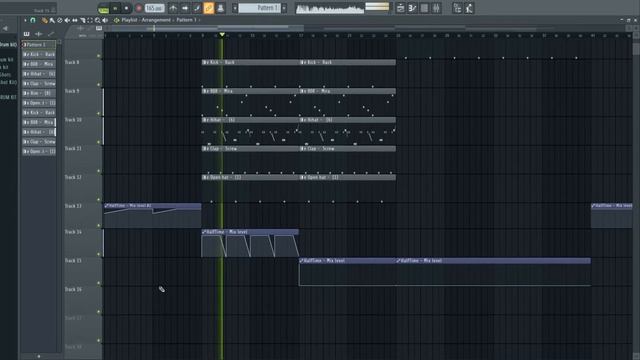Click the browser/plugin picker icon in the top toolbar
Screen dimensions: 640x360
pyautogui.click(x=457, y=8)
